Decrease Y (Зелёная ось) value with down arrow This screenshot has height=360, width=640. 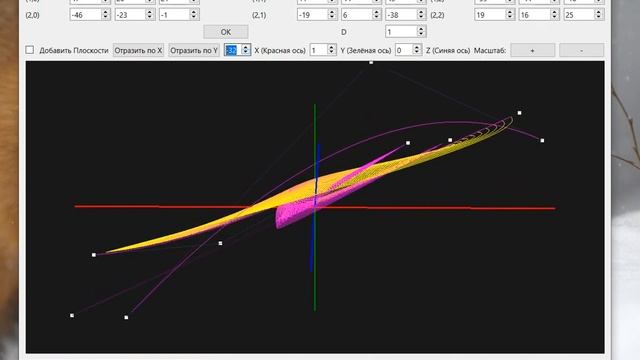pos(331,53)
